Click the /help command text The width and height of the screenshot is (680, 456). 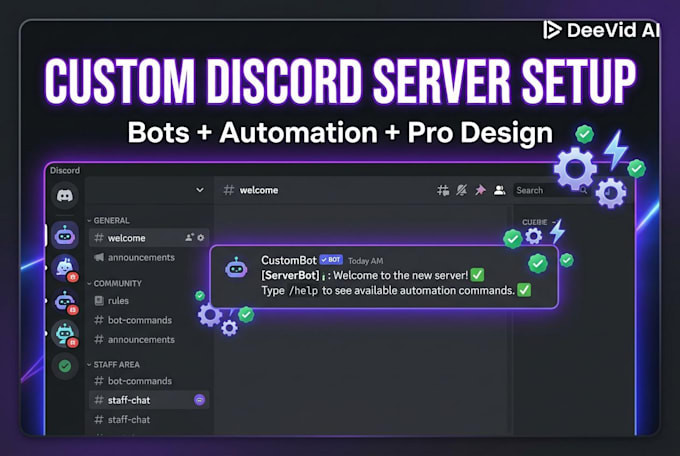point(304,290)
